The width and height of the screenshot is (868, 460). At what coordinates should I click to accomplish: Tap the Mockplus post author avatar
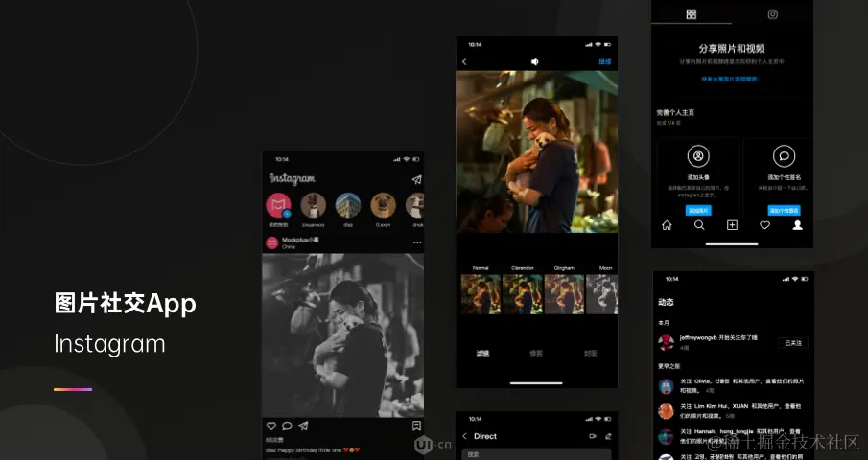[272, 242]
